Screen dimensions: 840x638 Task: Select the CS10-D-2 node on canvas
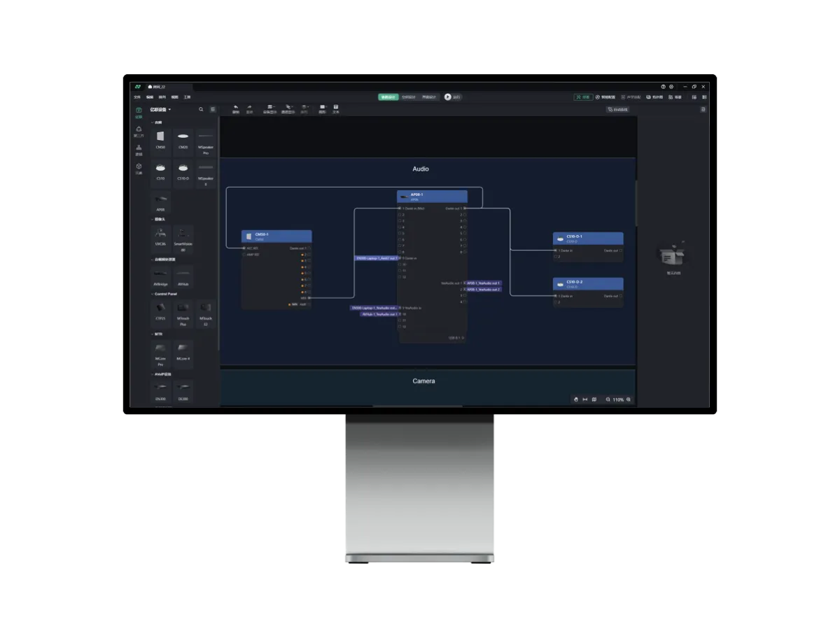click(x=588, y=292)
